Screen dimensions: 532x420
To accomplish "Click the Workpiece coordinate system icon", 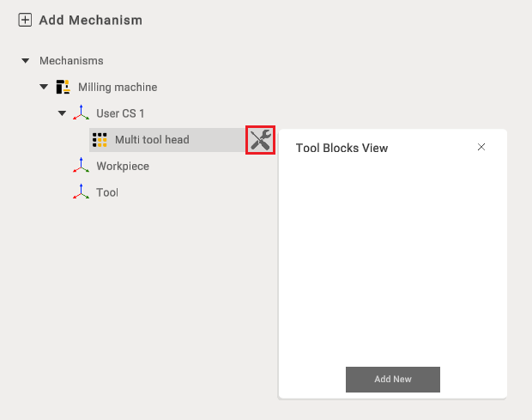I will click(x=82, y=166).
